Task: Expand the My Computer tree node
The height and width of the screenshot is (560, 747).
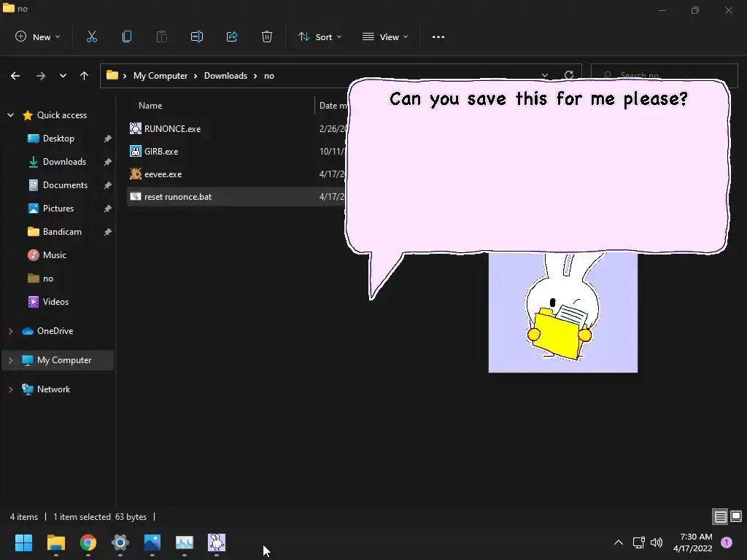Action: 10,360
